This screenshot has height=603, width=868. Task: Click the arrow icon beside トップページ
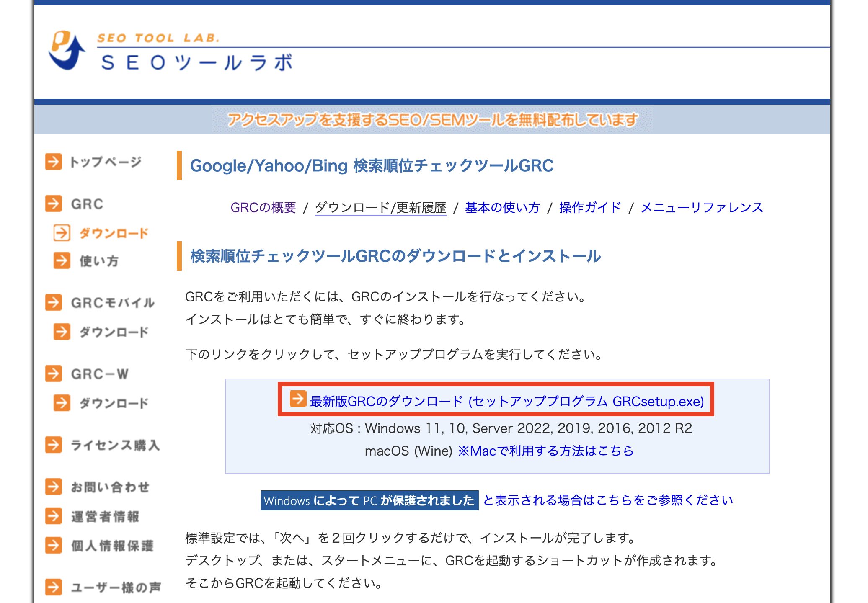(53, 162)
